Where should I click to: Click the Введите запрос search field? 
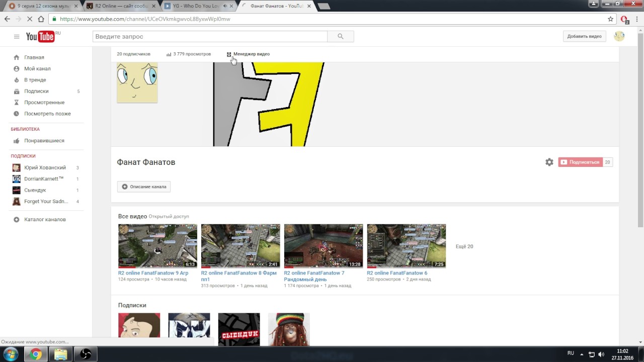pos(210,36)
